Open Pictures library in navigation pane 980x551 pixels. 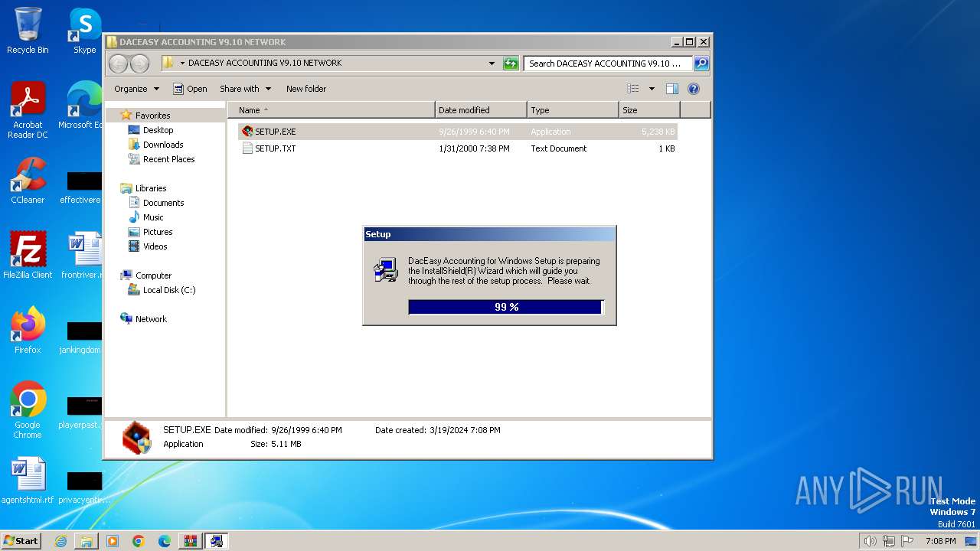[158, 232]
